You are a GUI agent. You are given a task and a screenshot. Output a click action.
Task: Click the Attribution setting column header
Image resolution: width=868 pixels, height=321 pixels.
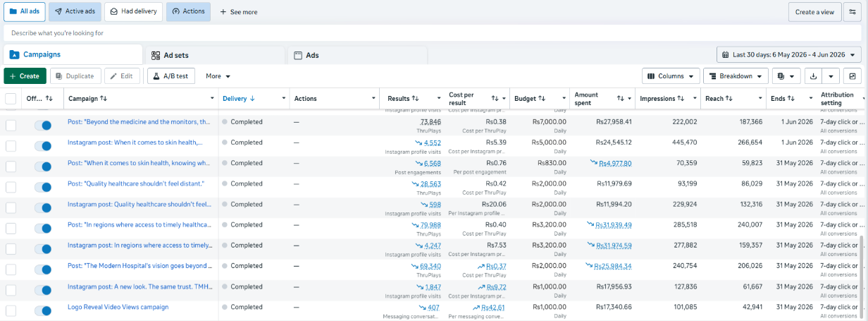[837, 99]
